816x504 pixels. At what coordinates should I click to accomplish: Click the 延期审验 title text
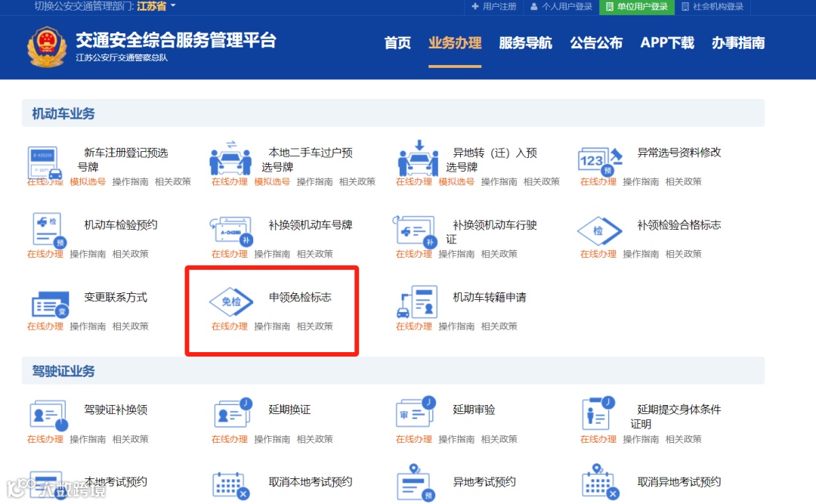[x=474, y=410]
